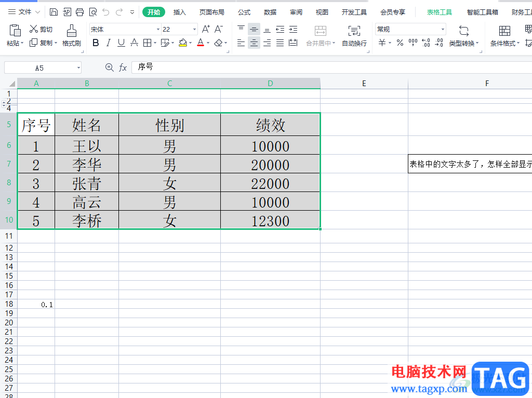Click the currency ¥ format icon
The image size is (532, 398).
click(382, 43)
